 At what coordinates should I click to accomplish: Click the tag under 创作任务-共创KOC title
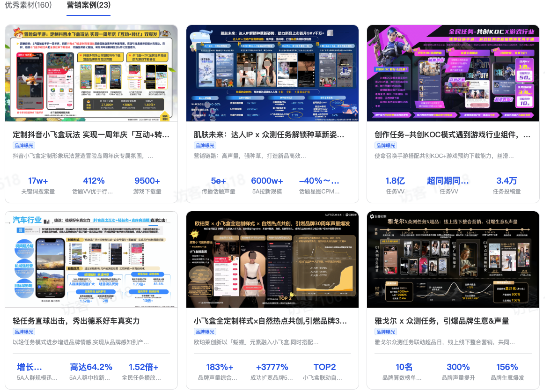click(x=385, y=145)
